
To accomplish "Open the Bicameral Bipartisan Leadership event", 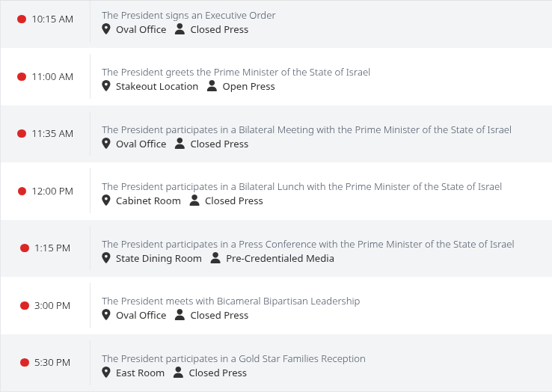I will click(231, 301).
